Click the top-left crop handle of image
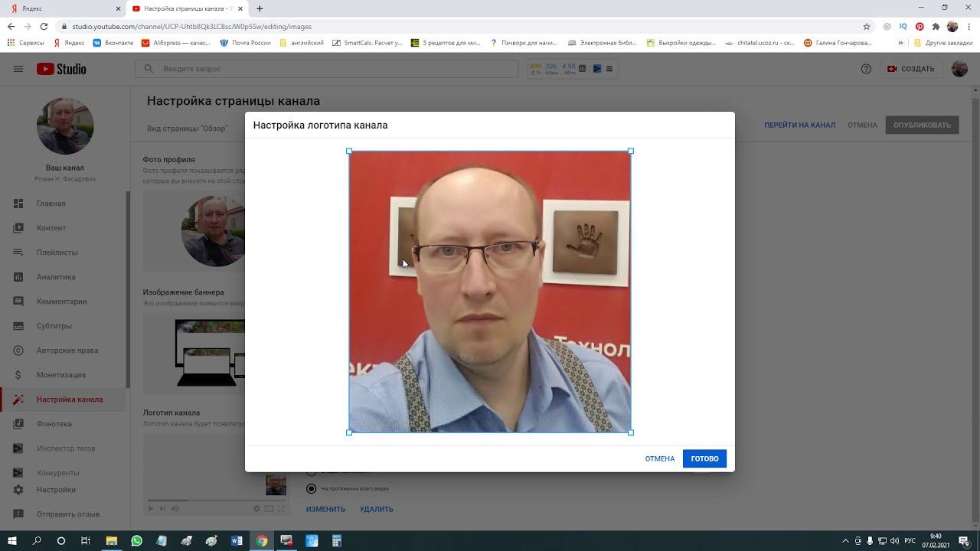This screenshot has width=980, height=551. tap(349, 152)
